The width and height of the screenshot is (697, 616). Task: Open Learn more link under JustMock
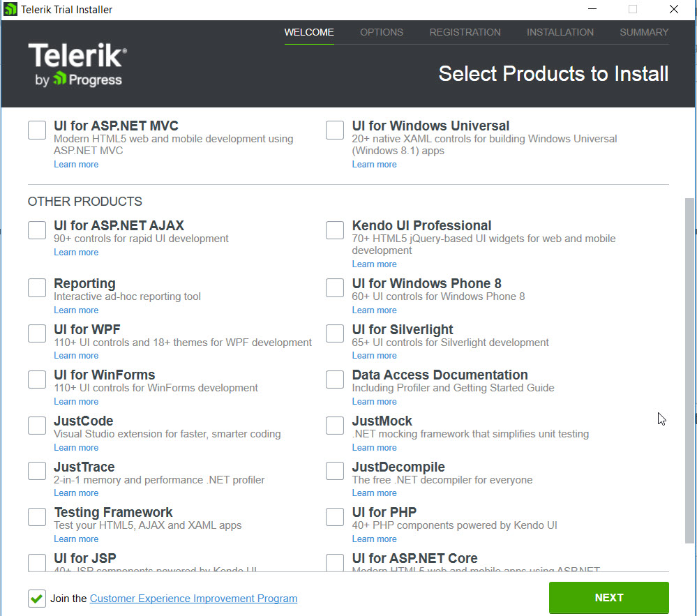click(374, 448)
